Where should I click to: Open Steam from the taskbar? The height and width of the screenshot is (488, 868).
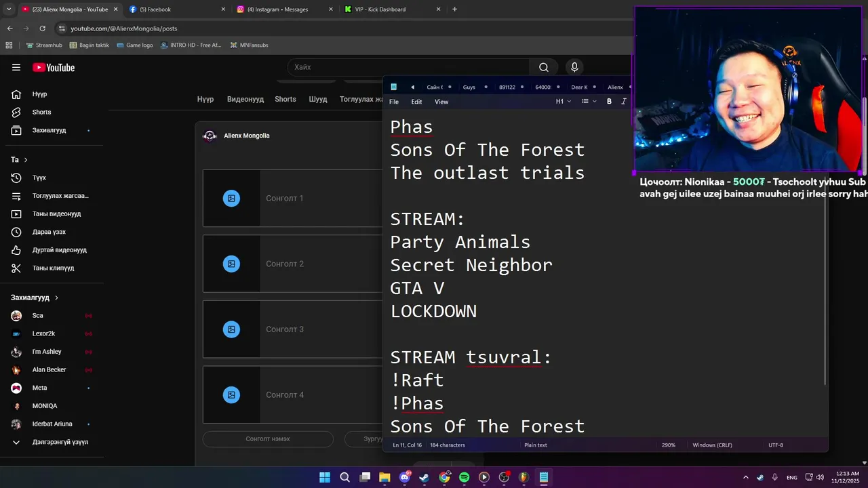424,477
